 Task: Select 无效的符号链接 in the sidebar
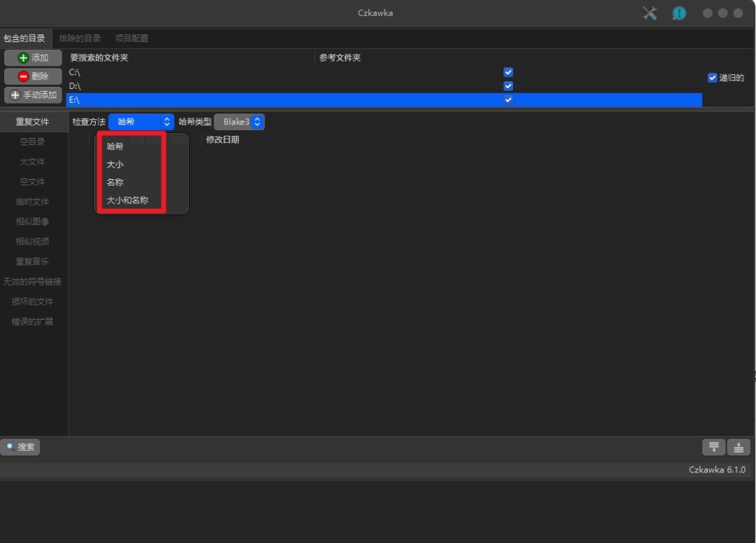coord(33,282)
